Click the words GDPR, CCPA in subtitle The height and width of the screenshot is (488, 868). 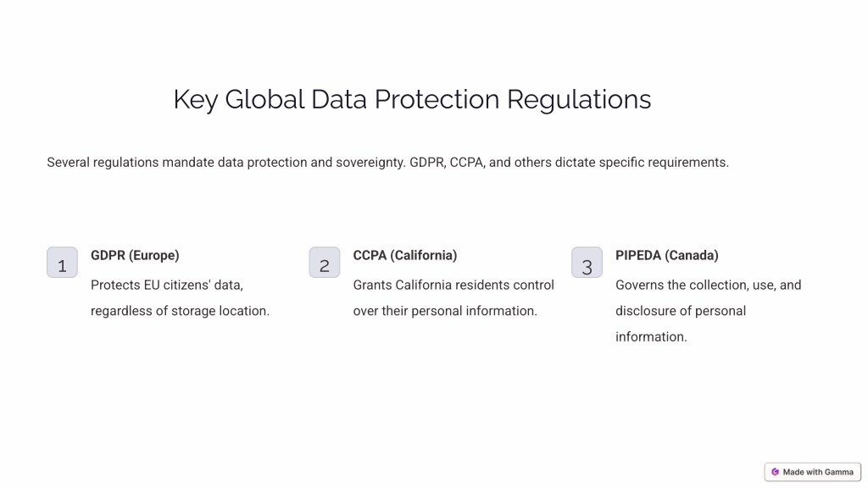point(448,163)
